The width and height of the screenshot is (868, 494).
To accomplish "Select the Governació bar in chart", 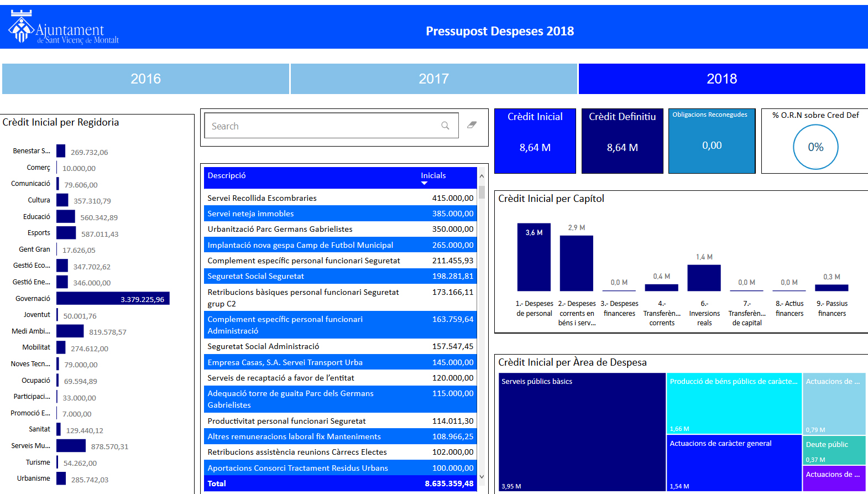I will (x=113, y=299).
